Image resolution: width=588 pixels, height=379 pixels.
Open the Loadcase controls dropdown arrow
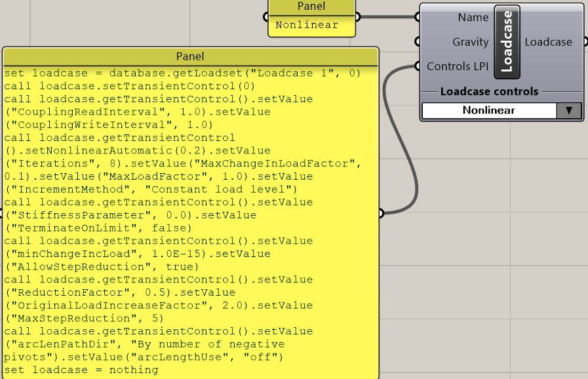click(568, 111)
